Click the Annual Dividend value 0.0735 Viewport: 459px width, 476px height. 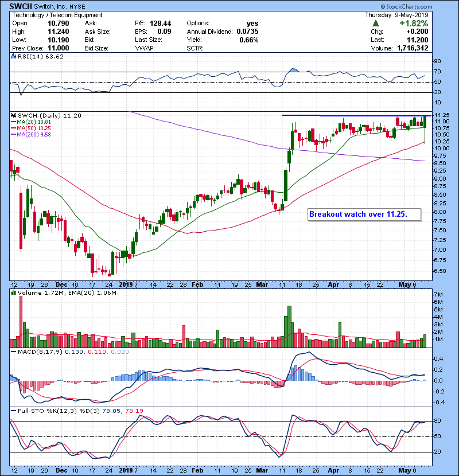247,32
